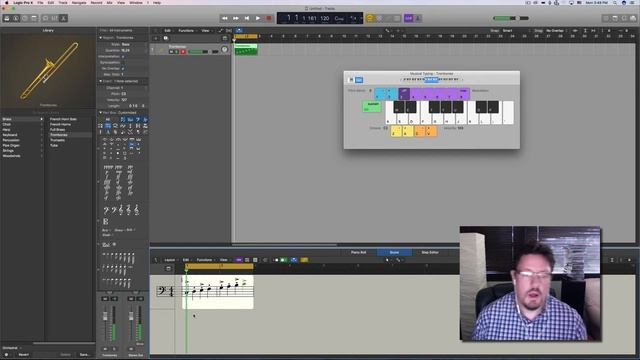Click the bass clef in the score staff
The image size is (640, 360).
point(161,291)
